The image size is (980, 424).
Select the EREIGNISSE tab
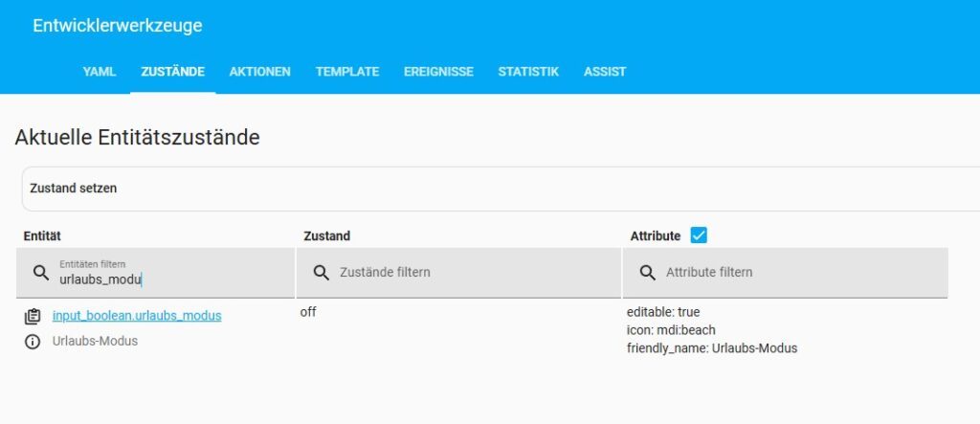438,72
